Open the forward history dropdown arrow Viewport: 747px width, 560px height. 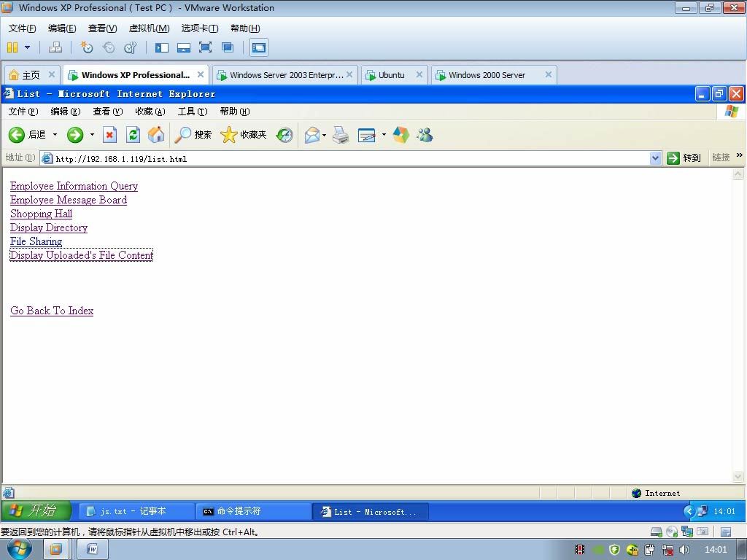coord(92,135)
